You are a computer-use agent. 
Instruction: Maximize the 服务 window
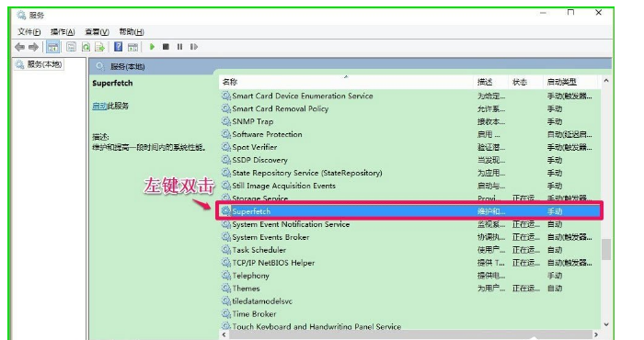click(x=571, y=13)
